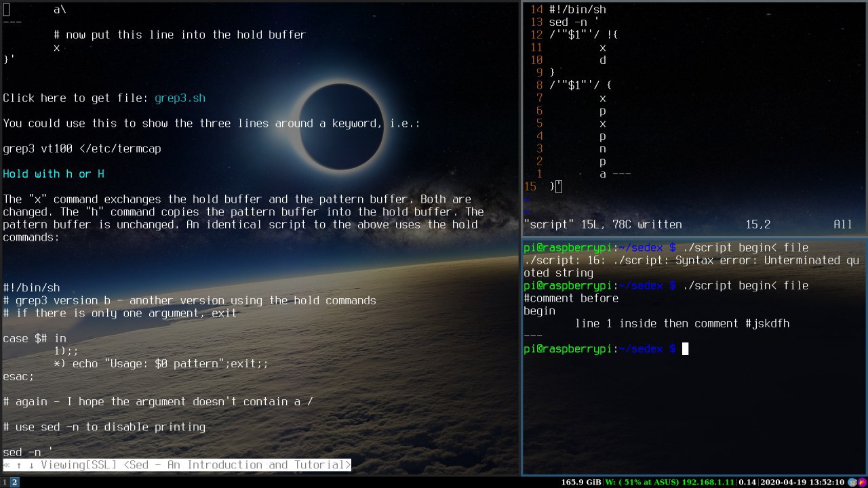This screenshot has width=868, height=488.
Task: Click the 'esac;' line in the web page
Action: coord(18,377)
